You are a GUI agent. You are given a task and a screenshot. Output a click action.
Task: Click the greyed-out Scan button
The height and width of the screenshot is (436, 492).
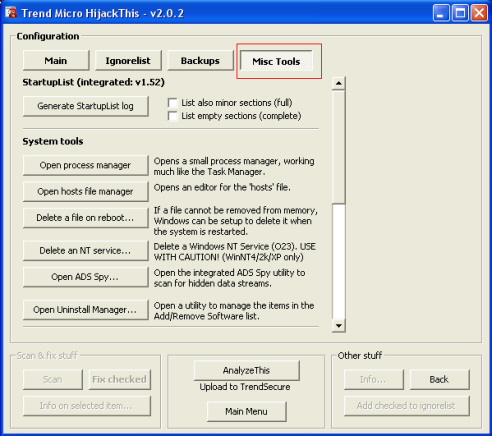pos(53,379)
